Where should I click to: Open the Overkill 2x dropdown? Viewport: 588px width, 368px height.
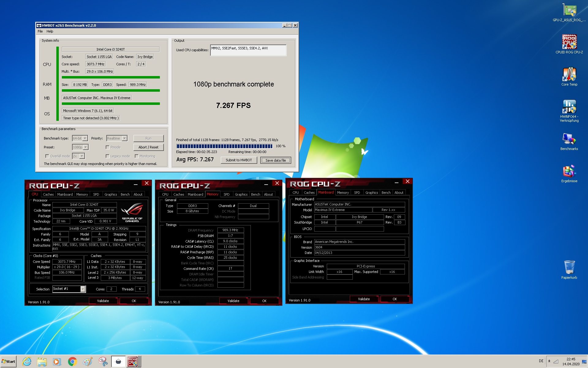78,156
